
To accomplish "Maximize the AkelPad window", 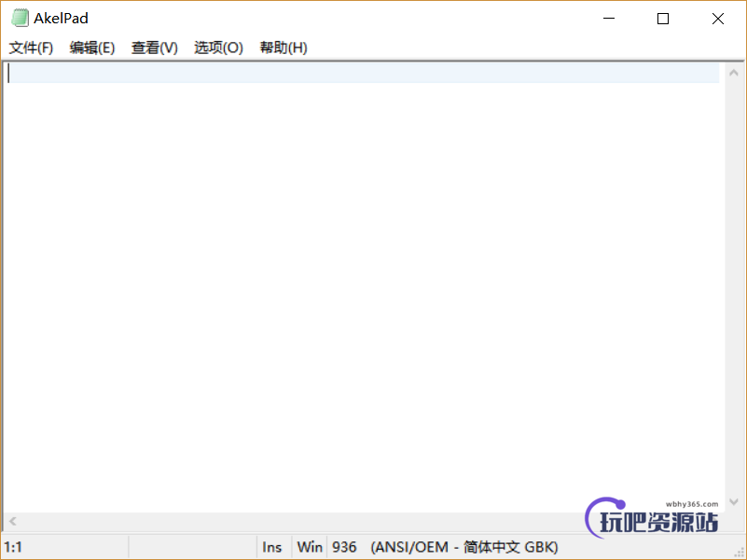I will 663,19.
